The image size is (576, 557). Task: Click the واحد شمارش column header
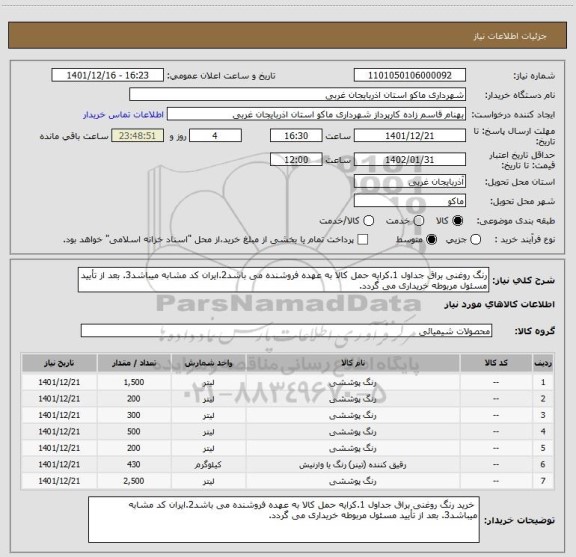(x=208, y=363)
